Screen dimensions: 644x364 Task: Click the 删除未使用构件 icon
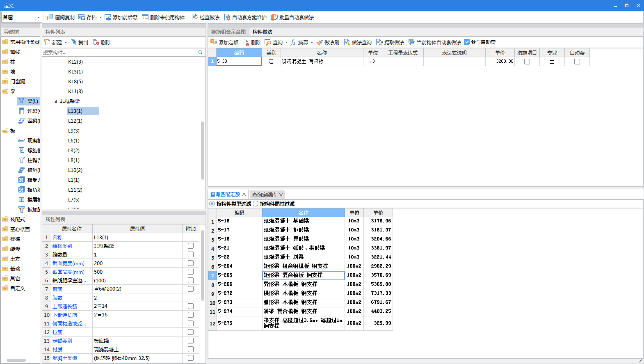[x=145, y=17]
